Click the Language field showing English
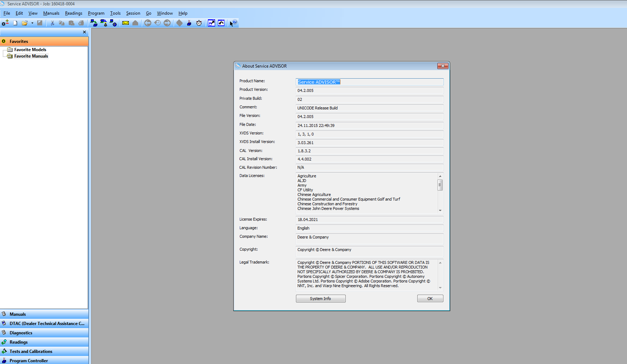The image size is (627, 364). coord(370,228)
